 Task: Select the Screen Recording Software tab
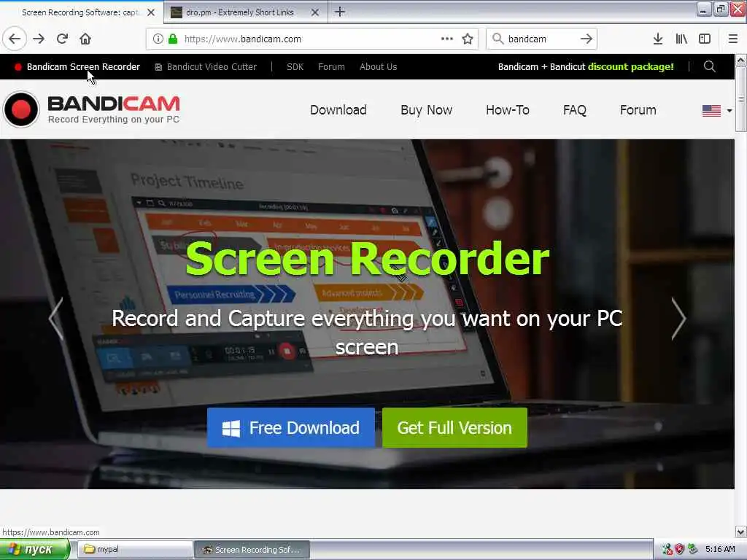click(x=80, y=12)
